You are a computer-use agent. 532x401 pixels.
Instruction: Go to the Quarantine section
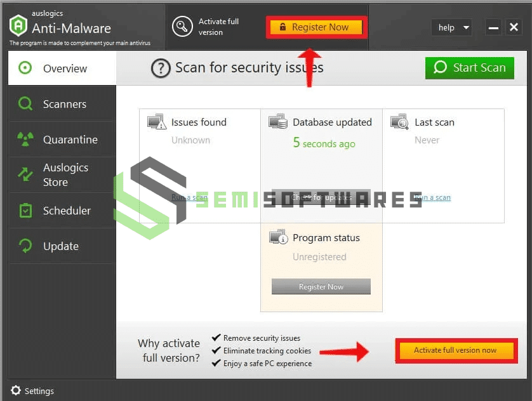click(x=62, y=140)
